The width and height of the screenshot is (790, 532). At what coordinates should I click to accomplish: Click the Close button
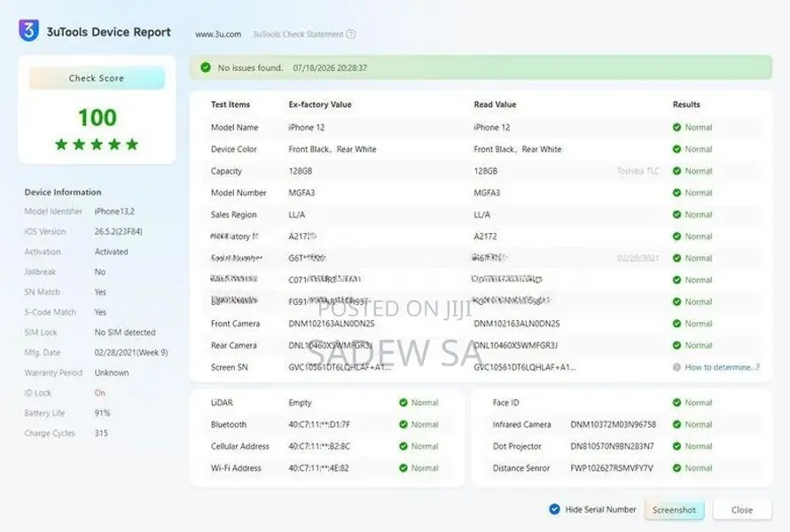click(x=742, y=510)
